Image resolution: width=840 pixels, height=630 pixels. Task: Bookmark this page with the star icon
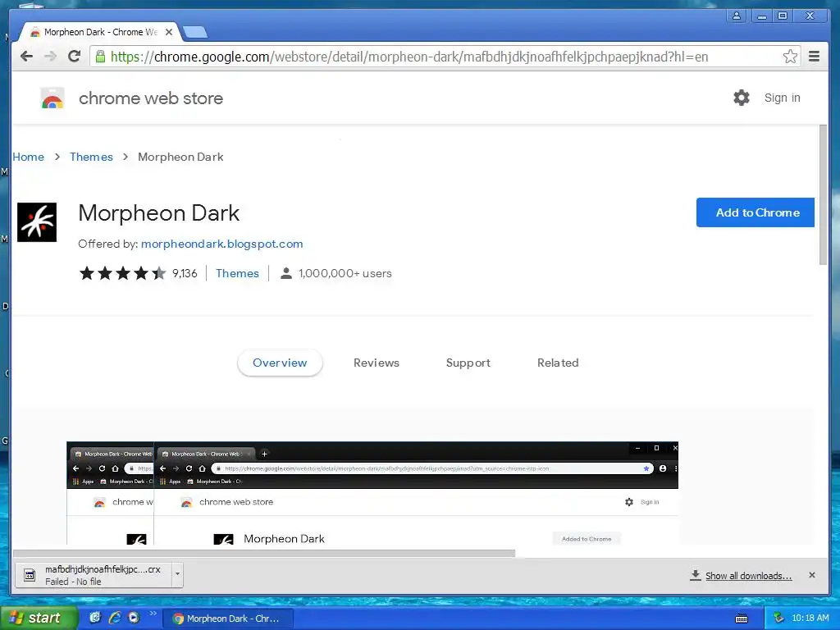tap(790, 57)
